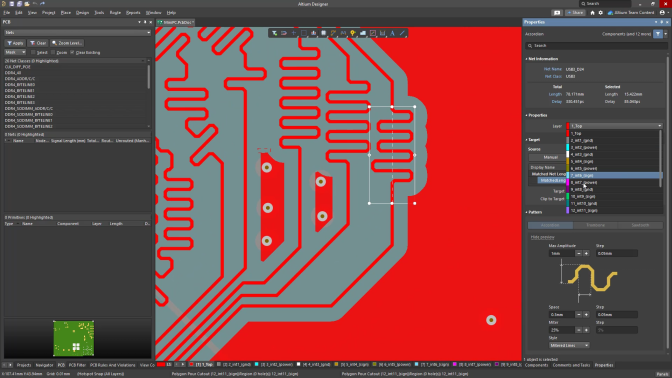This screenshot has width=672, height=378.
Task: Enable the Select checkbox in PCB panel
Action: (33, 52)
